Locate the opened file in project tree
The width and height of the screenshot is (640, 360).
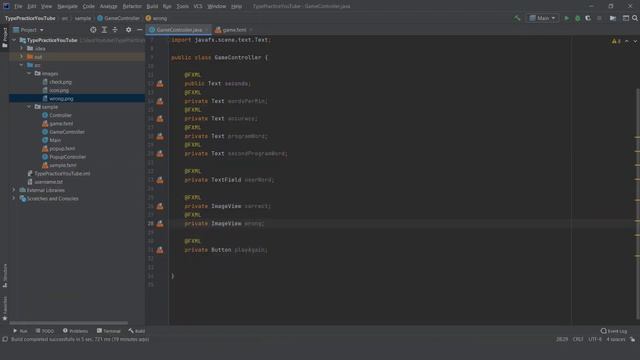click(x=93, y=30)
